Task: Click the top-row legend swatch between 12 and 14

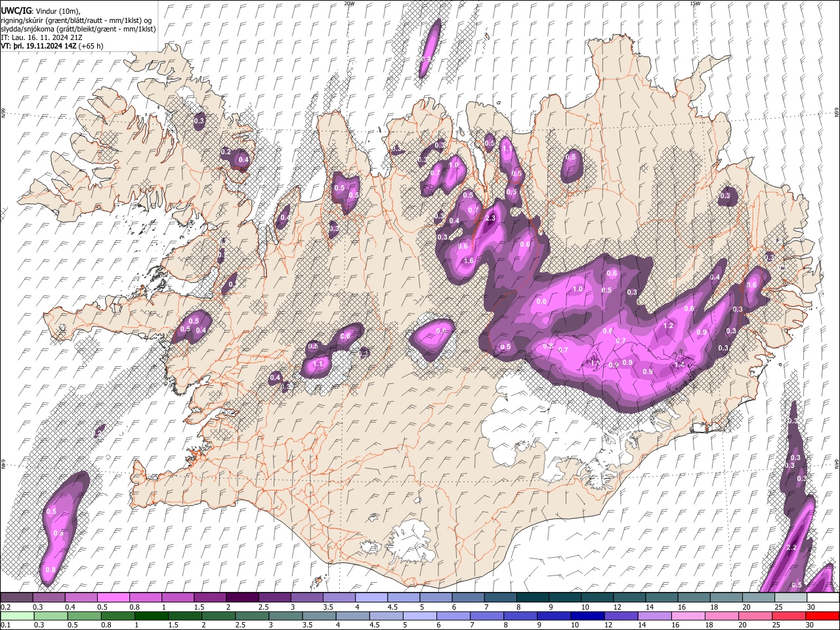Action: [628, 598]
